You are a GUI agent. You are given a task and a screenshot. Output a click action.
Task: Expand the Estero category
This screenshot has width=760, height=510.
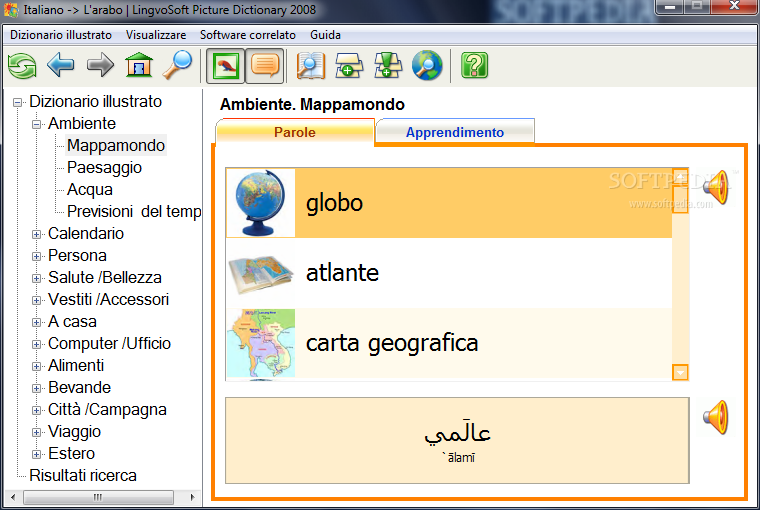coord(36,454)
